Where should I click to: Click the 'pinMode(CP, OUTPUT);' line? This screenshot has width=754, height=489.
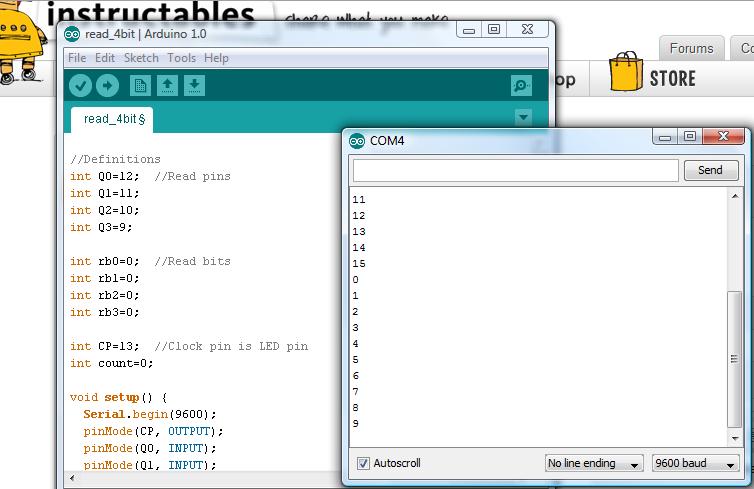click(x=153, y=431)
